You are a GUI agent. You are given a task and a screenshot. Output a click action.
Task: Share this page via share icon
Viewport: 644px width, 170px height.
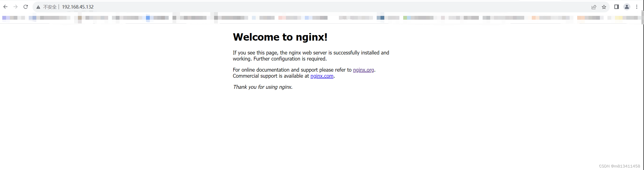pyautogui.click(x=594, y=7)
